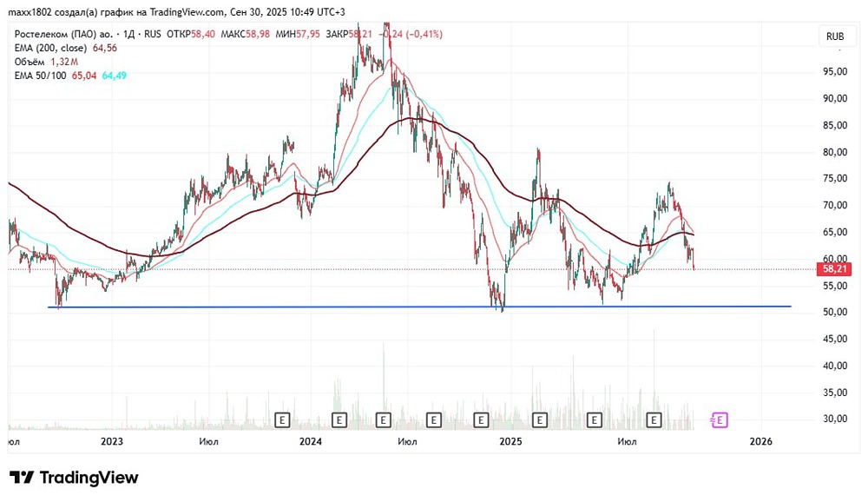Open the last black earnings E marker after Июл 2025

654,420
